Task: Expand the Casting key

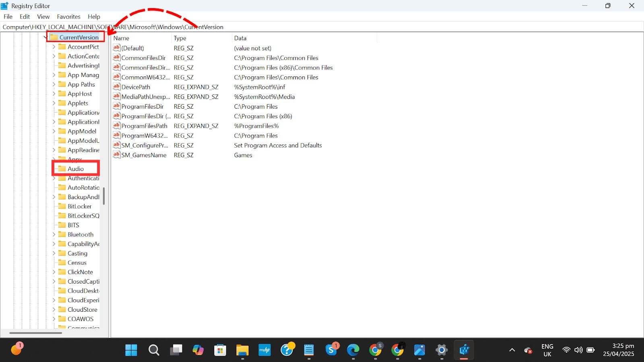Action: point(55,253)
